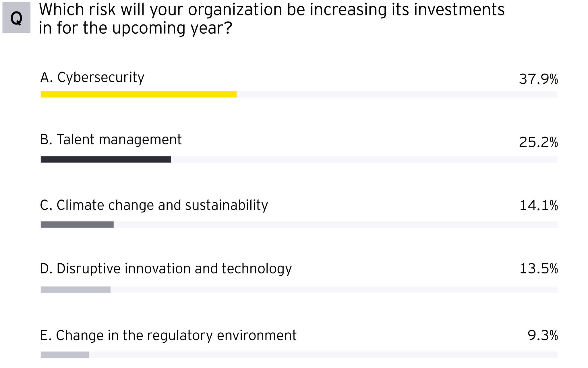
Task: Click the 13.5% result value
Action: [x=539, y=269]
